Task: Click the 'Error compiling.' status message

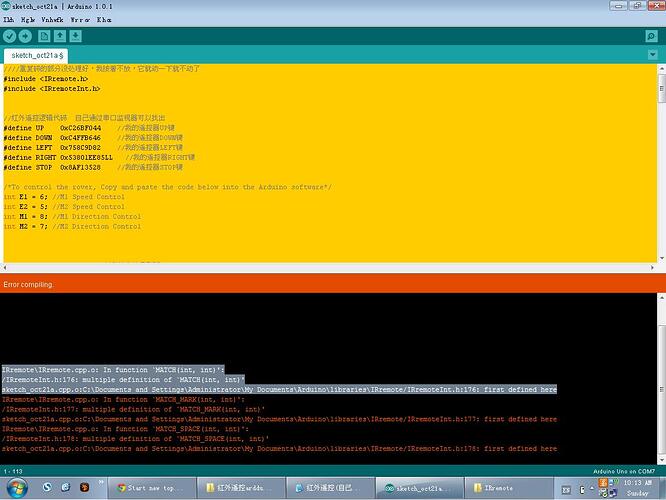Action: coord(28,285)
